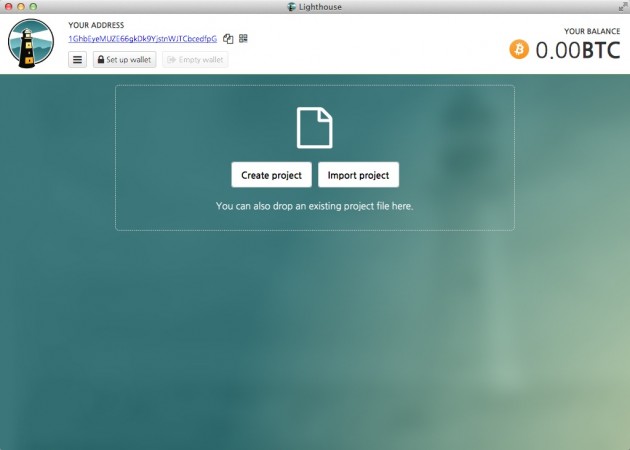630x450 pixels.
Task: Open the hamburger menu
Action: [x=77, y=60]
